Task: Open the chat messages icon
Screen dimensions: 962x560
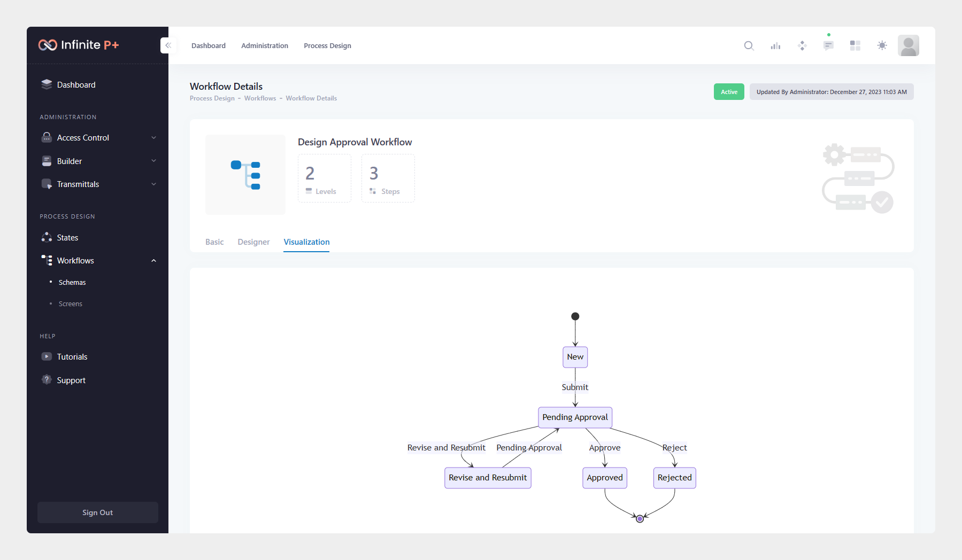Action: [x=828, y=45]
